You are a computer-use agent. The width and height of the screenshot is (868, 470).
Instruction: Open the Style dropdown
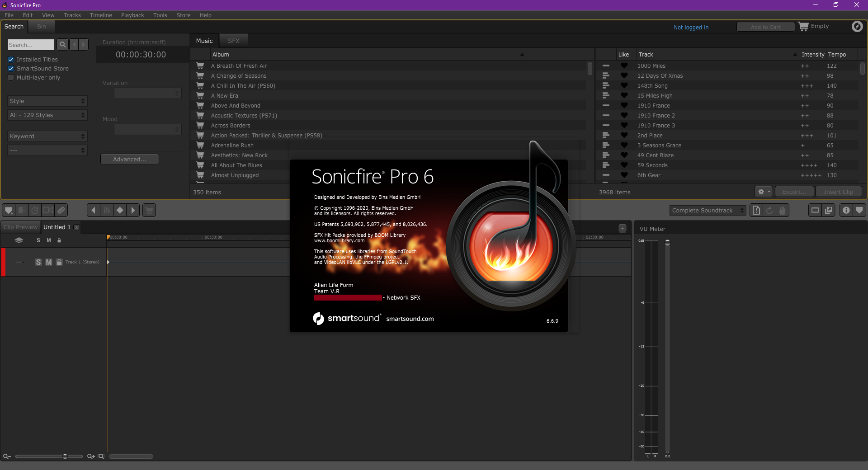pos(47,101)
